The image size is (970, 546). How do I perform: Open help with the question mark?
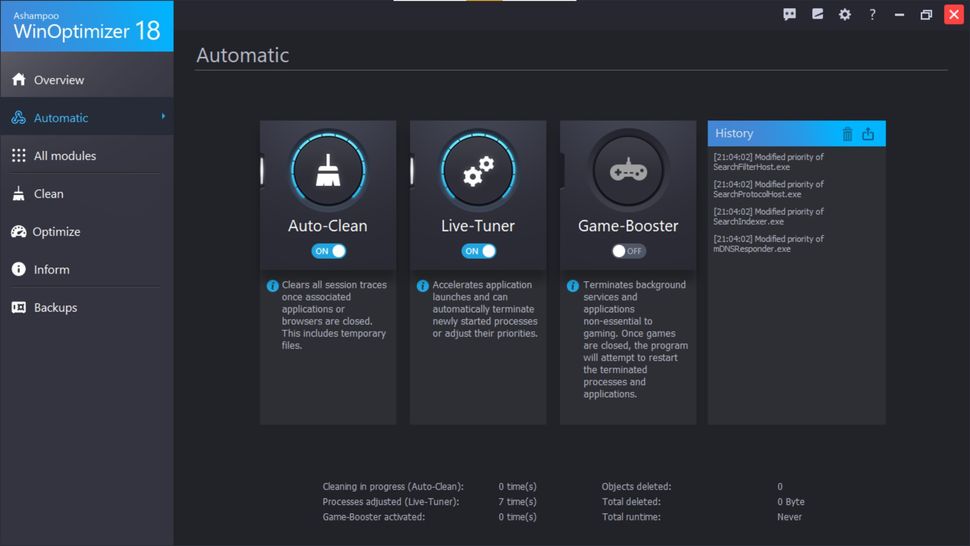point(872,14)
